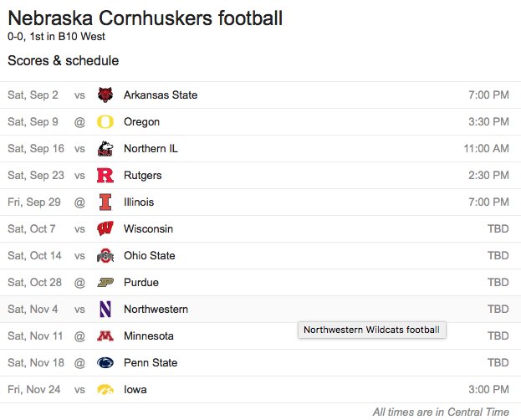The width and height of the screenshot is (521, 420).
Task: Click the Iowa 3:00 PM game time
Action: [488, 389]
